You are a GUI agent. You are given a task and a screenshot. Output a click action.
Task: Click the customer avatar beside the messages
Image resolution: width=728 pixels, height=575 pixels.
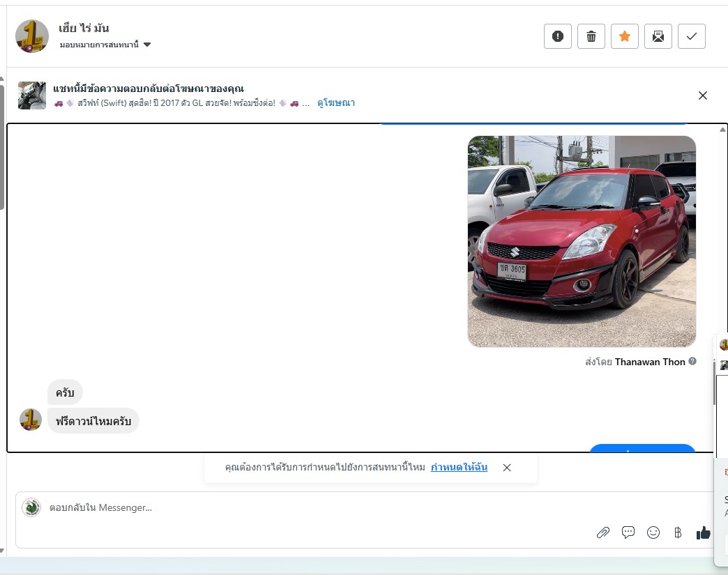coord(31,420)
